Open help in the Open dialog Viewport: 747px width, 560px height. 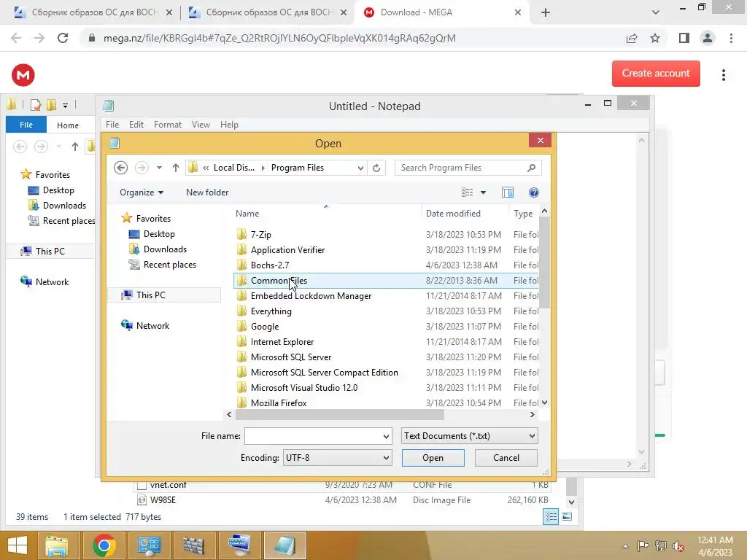click(533, 192)
